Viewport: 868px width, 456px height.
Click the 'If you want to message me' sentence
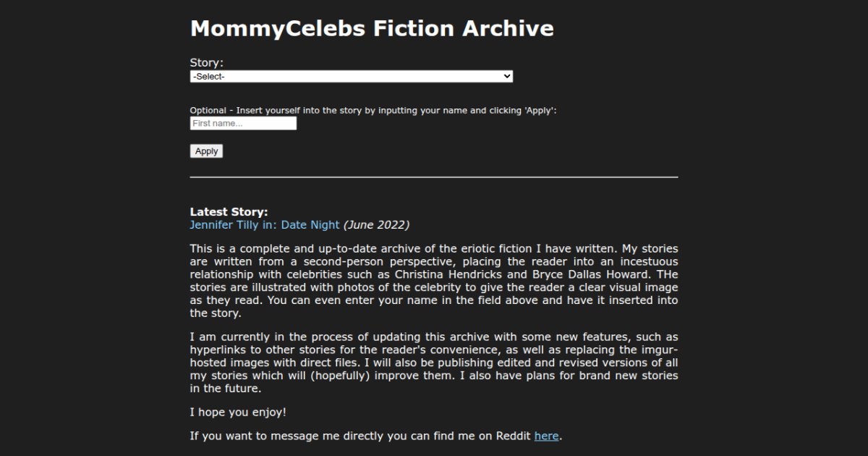[x=360, y=436]
